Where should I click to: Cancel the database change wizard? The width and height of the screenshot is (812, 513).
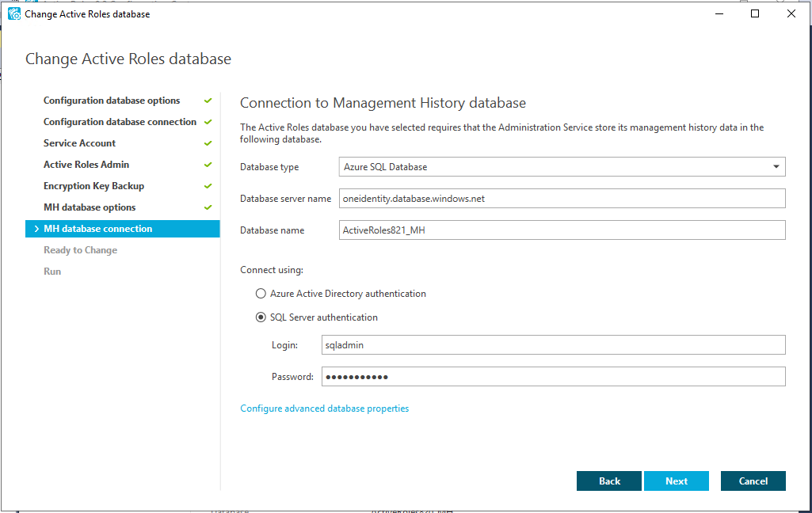pyautogui.click(x=753, y=481)
